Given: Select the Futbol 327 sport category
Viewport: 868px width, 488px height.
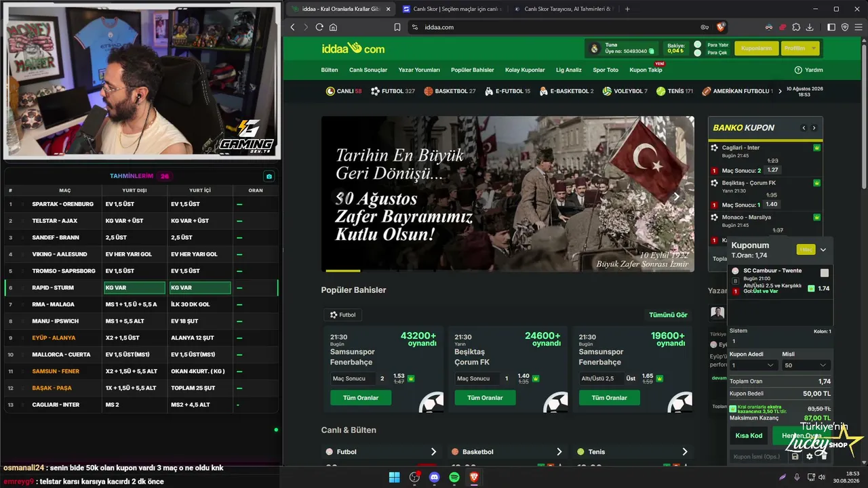Looking at the screenshot, I should [x=393, y=91].
